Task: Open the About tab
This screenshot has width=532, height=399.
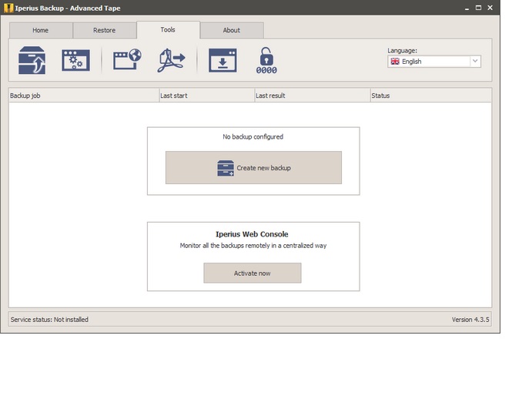Action: pyautogui.click(x=232, y=30)
